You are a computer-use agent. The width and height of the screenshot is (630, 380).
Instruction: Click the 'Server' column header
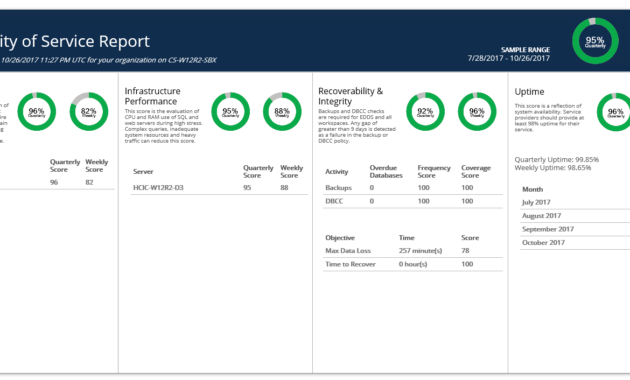pyautogui.click(x=143, y=172)
